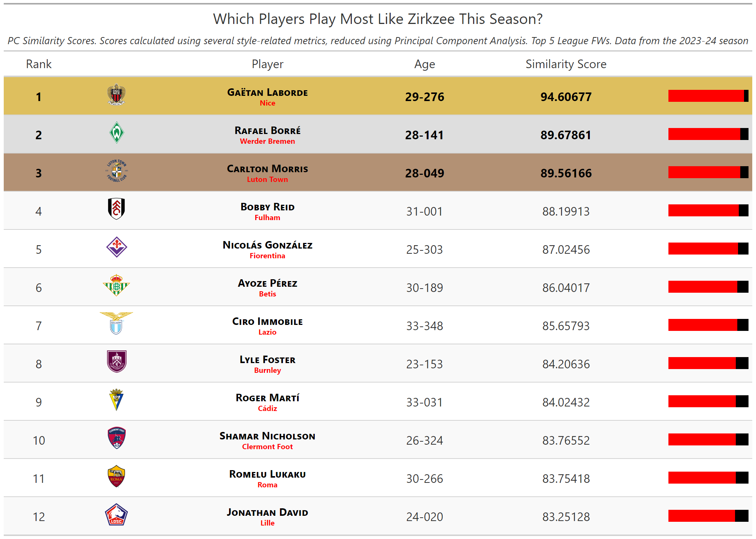Click Jonathan David's similarity bar

click(708, 516)
